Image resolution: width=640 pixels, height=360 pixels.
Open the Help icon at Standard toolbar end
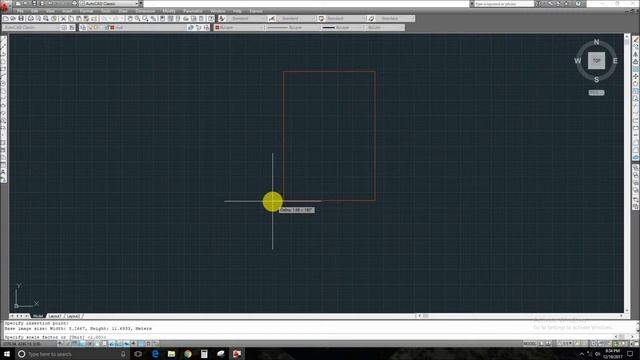coord(211,19)
